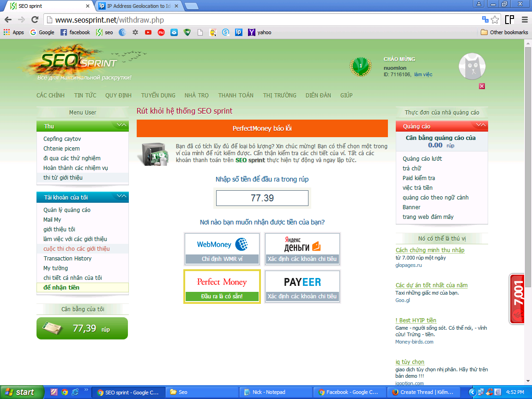Collapse the Thu sidebar section
The width and height of the screenshot is (532, 399).
121,125
